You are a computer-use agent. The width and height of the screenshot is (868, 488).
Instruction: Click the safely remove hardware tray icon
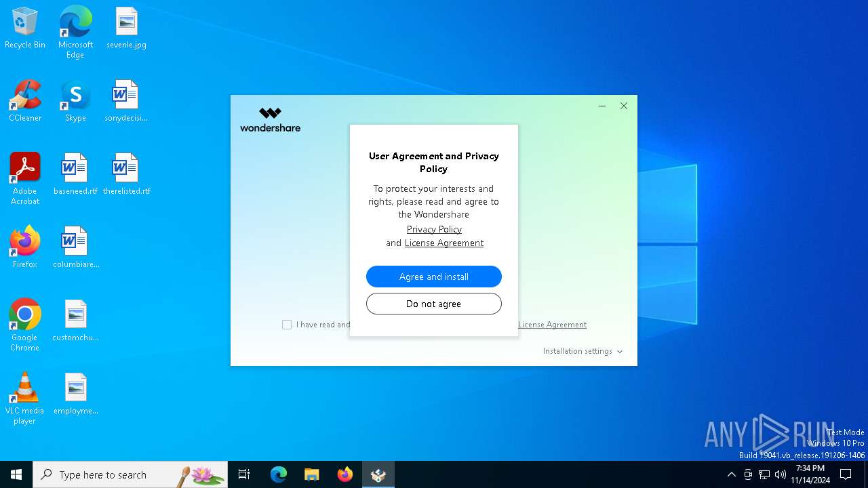pos(748,474)
